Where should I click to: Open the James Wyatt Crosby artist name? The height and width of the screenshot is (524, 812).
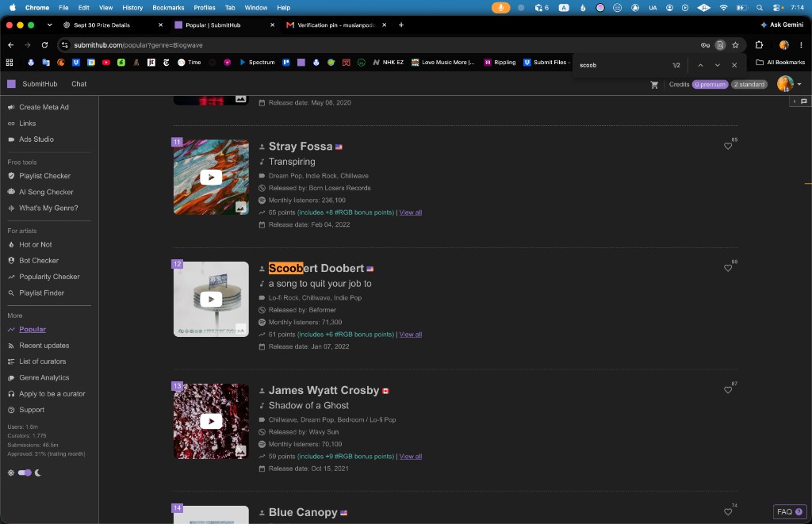[x=324, y=390]
